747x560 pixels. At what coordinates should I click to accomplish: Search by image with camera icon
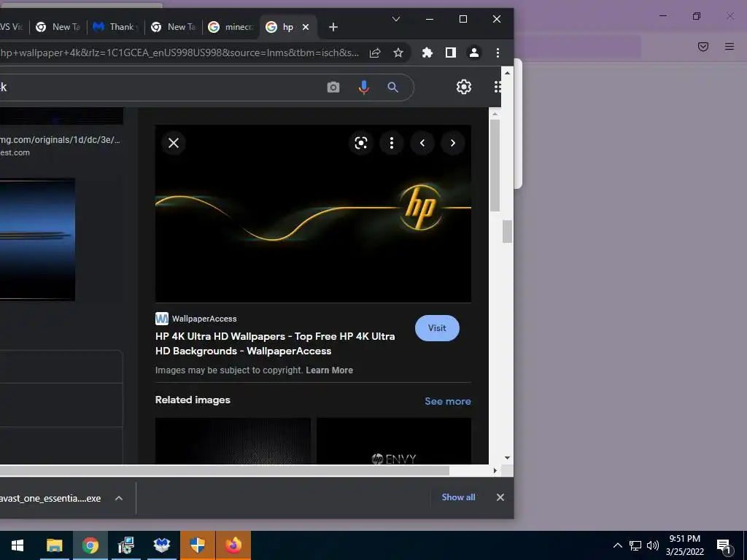point(333,87)
